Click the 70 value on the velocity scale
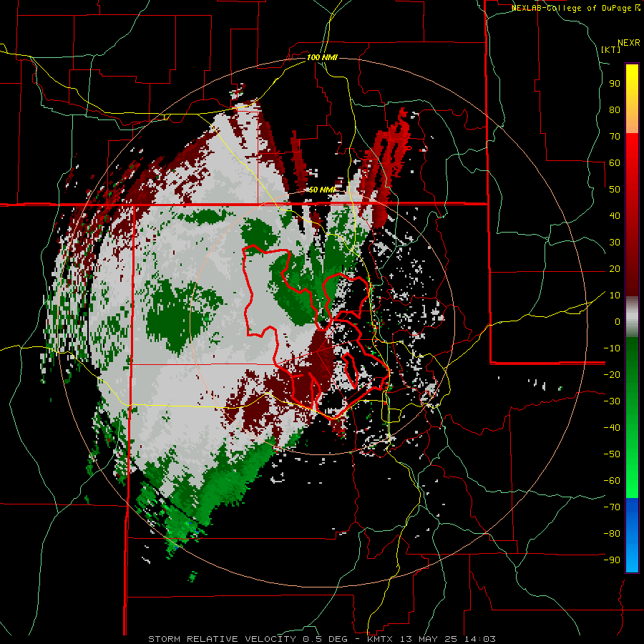Screen dimensions: 644x644 click(x=615, y=137)
